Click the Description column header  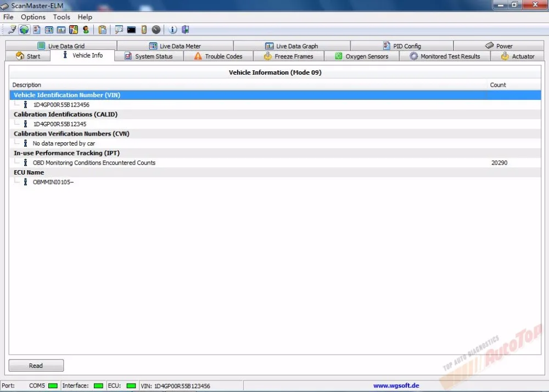tap(248, 85)
